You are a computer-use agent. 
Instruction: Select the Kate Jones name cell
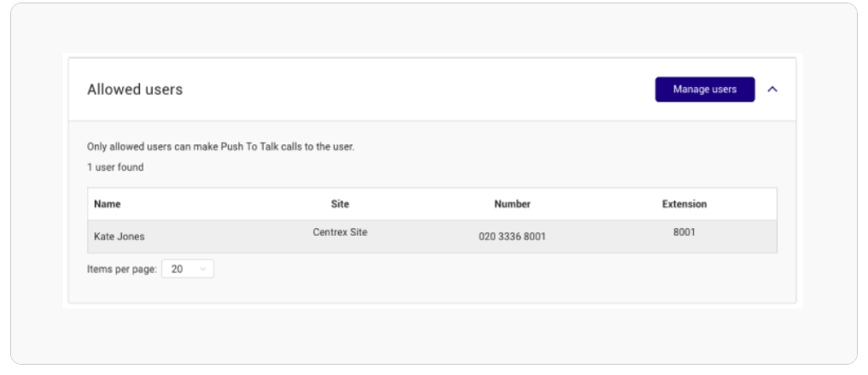119,237
